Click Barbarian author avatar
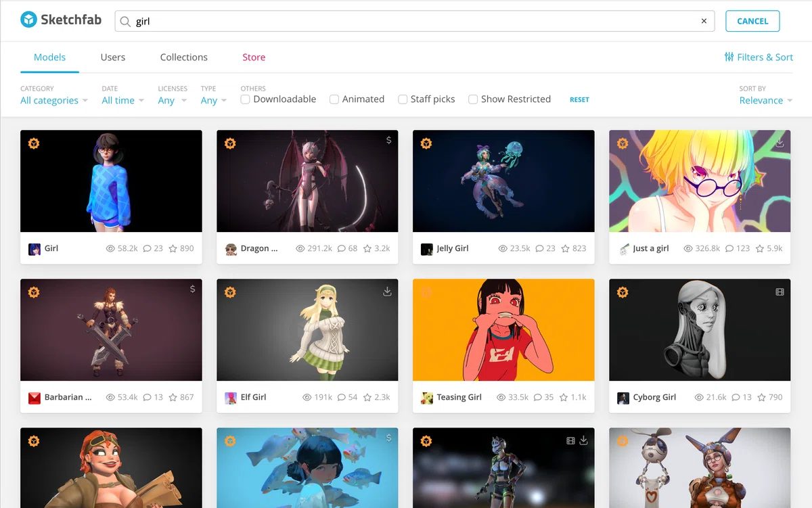This screenshot has height=508, width=812. click(35, 398)
